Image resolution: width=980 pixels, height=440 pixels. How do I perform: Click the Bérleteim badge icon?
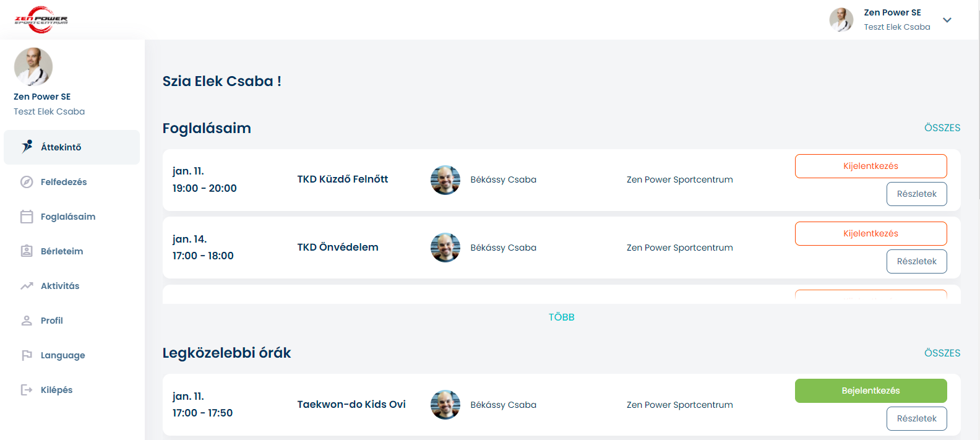(x=27, y=251)
